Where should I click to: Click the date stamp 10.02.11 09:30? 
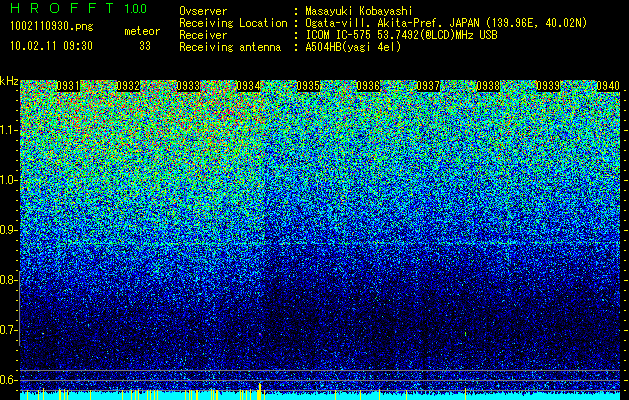[51, 46]
